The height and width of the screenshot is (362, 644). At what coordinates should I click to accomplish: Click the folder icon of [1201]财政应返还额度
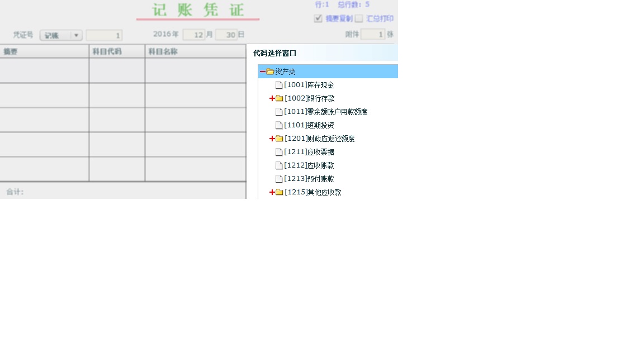click(280, 139)
